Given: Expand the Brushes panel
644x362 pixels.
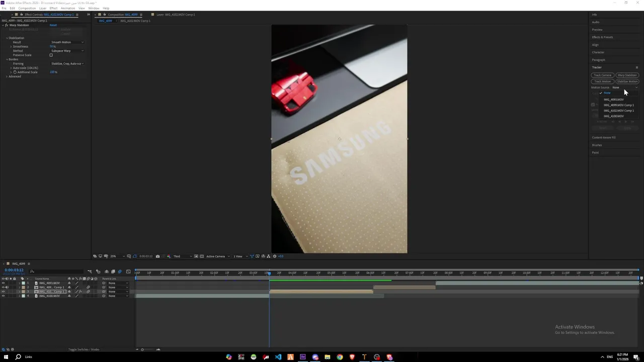Looking at the screenshot, I should (x=597, y=145).
